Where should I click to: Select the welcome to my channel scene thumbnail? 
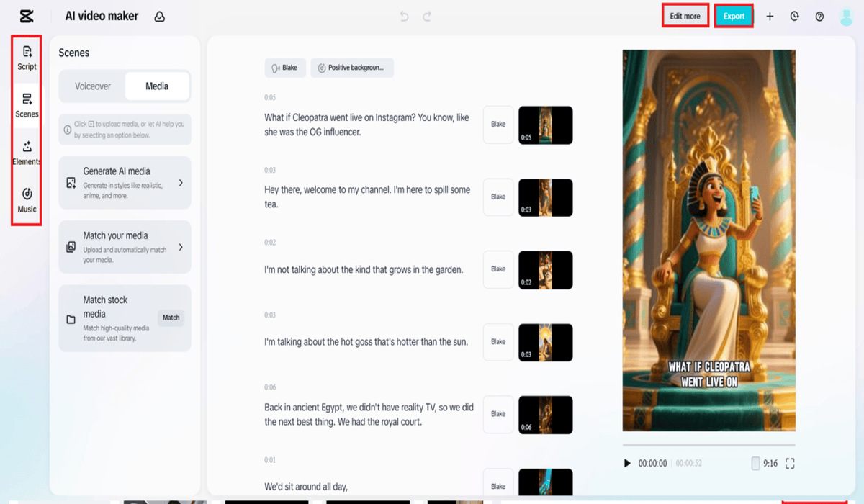tap(546, 197)
